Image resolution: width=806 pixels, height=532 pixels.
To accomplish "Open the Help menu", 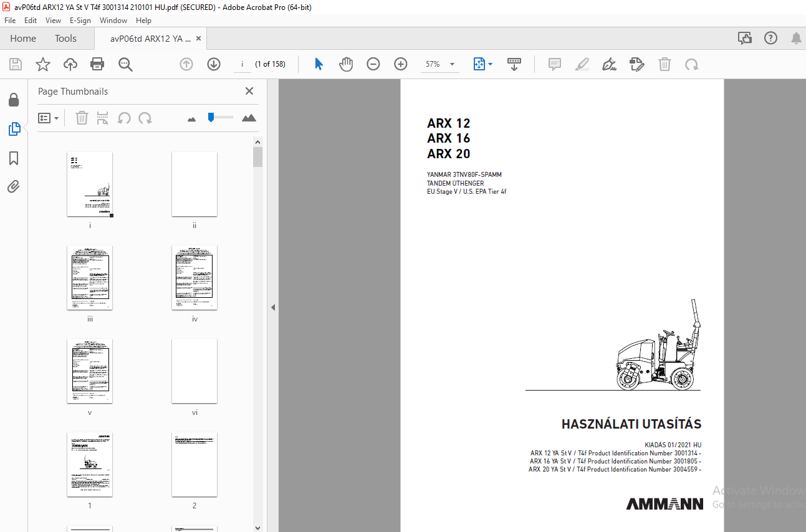I will [x=143, y=21].
